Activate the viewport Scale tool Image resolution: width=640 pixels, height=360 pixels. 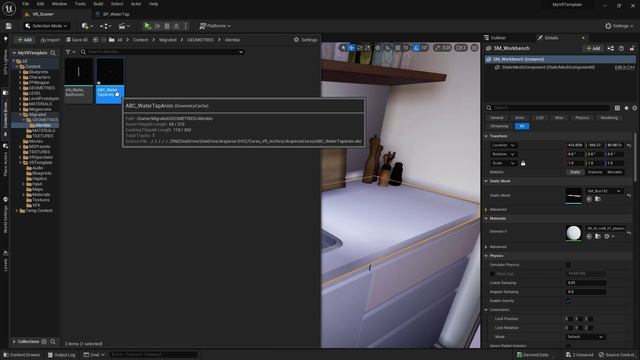tap(368, 48)
